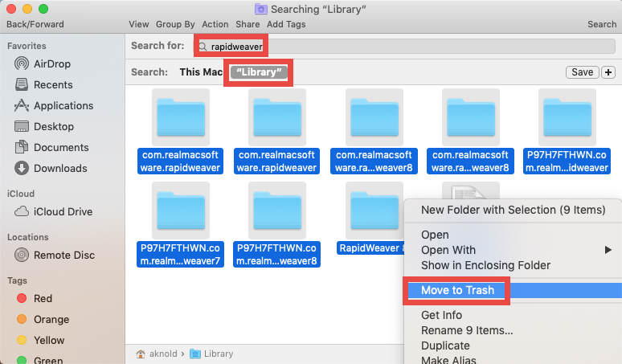
Task: Click aknold in the path bar
Action: (157, 354)
